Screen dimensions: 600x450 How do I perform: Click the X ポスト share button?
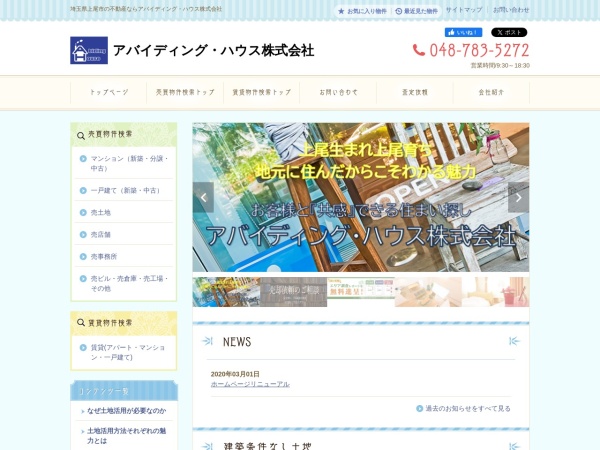click(x=509, y=33)
